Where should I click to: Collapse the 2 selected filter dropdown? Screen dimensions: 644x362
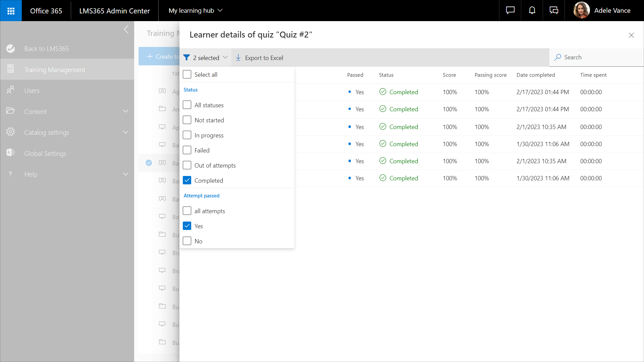pos(205,58)
